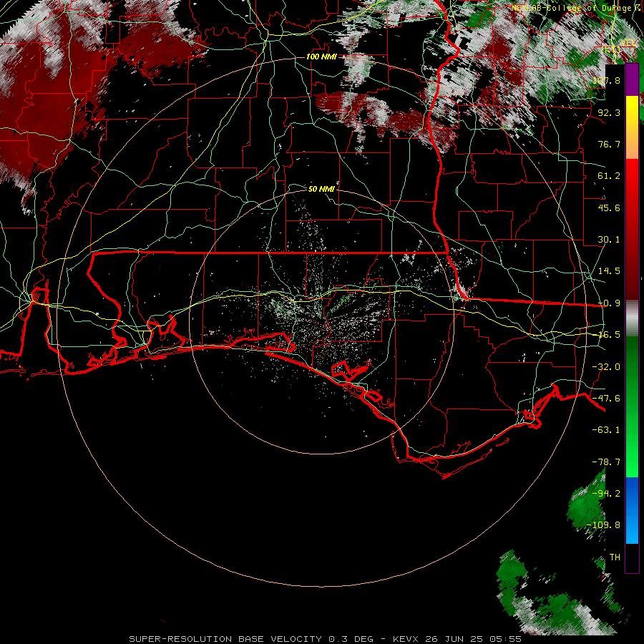The height and width of the screenshot is (644, 644).
Task: Click the -47.6 velocity scale value
Action: tap(606, 399)
